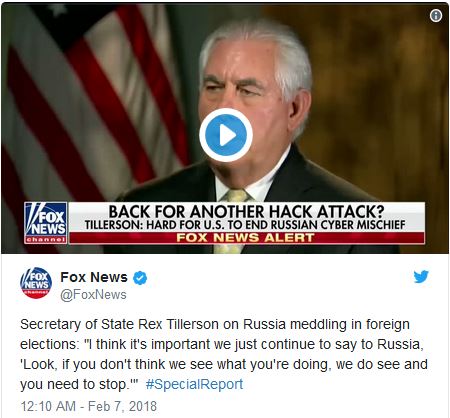Click the red FOX NEWS ALERT banner

246,238
